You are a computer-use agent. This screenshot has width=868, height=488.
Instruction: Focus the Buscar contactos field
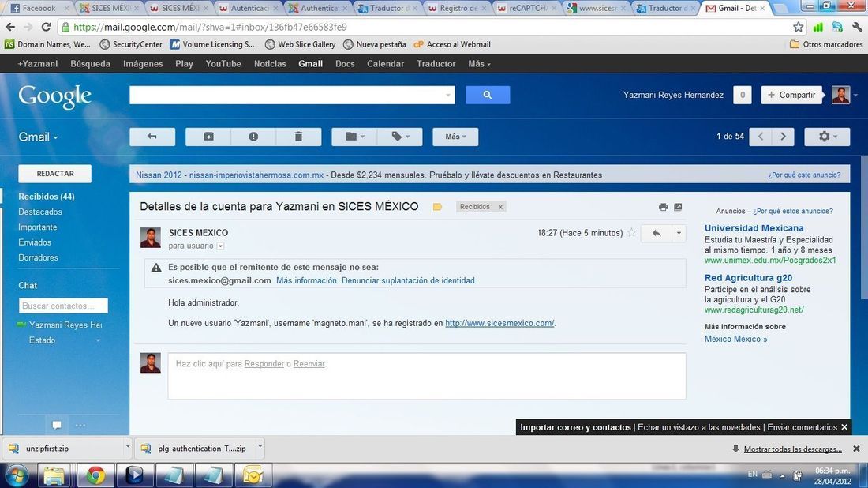(63, 306)
